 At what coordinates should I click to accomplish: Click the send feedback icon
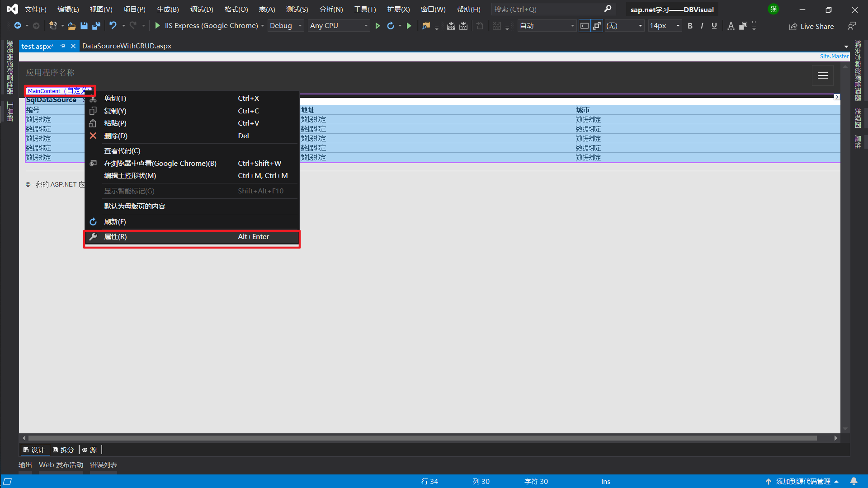852,26
